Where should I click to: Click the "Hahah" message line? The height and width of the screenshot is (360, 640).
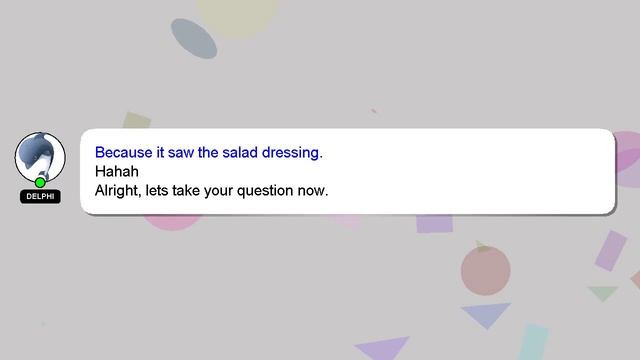117,171
